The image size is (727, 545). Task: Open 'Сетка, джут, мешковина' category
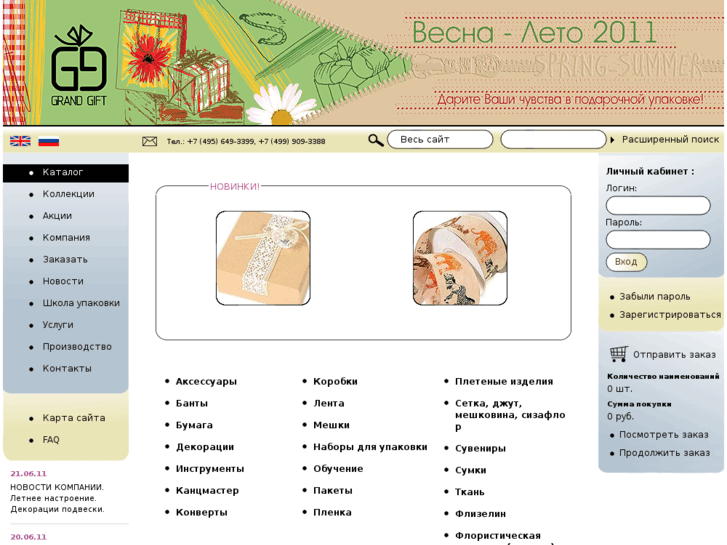(x=510, y=415)
